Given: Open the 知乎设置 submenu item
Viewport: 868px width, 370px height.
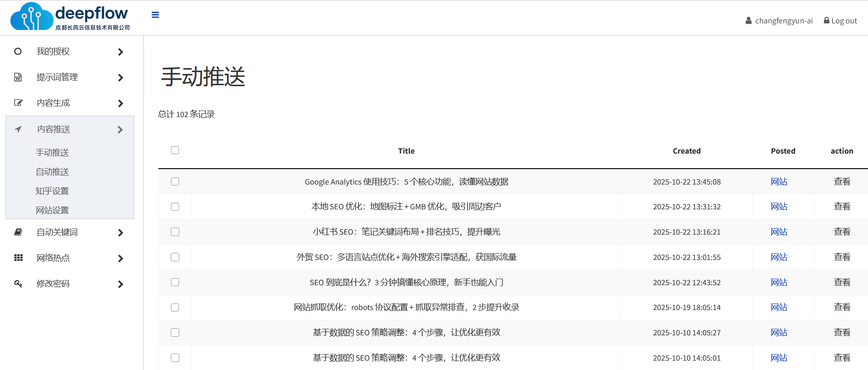Looking at the screenshot, I should (x=52, y=191).
